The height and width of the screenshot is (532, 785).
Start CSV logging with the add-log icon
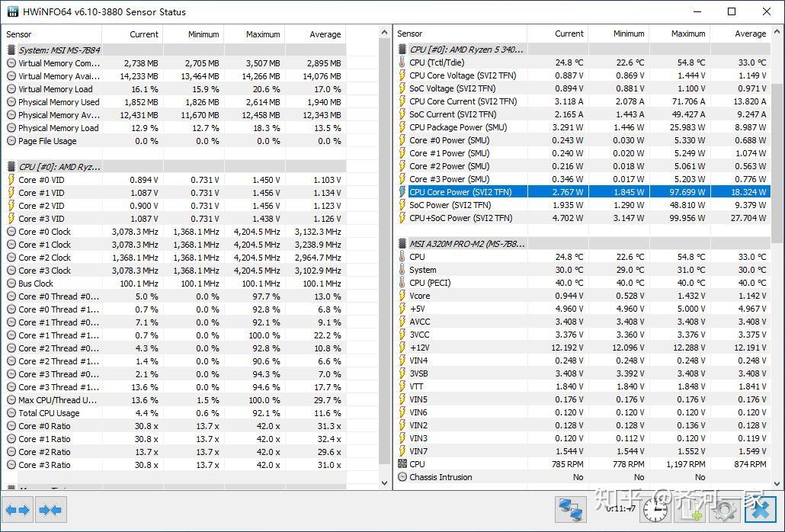[691, 511]
